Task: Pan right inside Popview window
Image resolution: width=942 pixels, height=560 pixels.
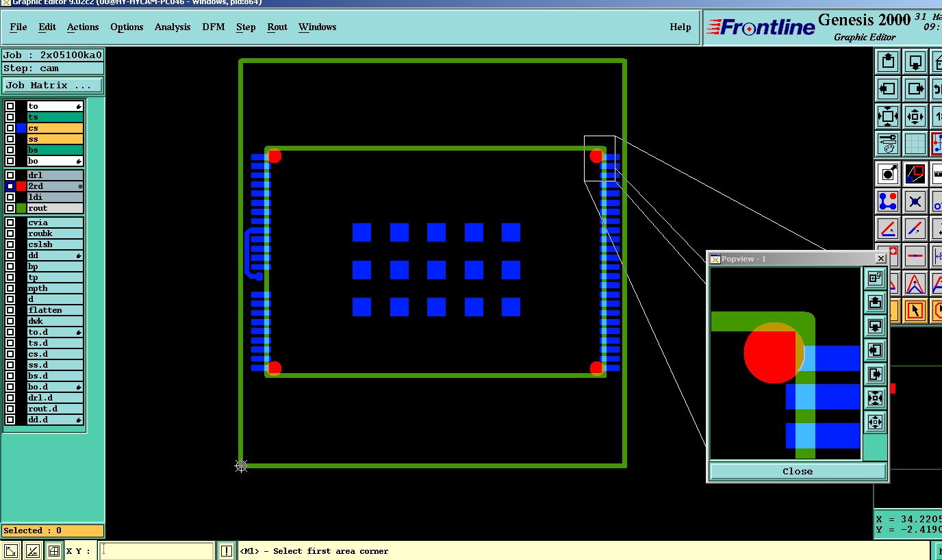Action: (875, 374)
